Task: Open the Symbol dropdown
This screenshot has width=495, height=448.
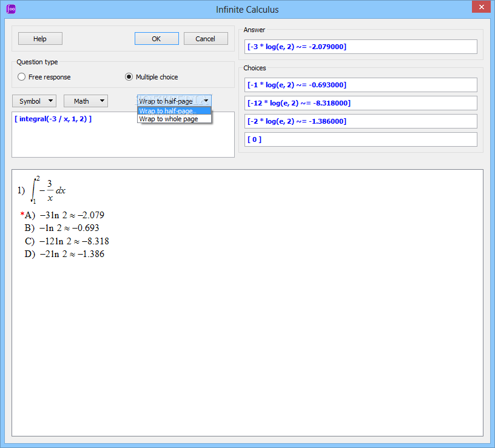Action: (35, 101)
